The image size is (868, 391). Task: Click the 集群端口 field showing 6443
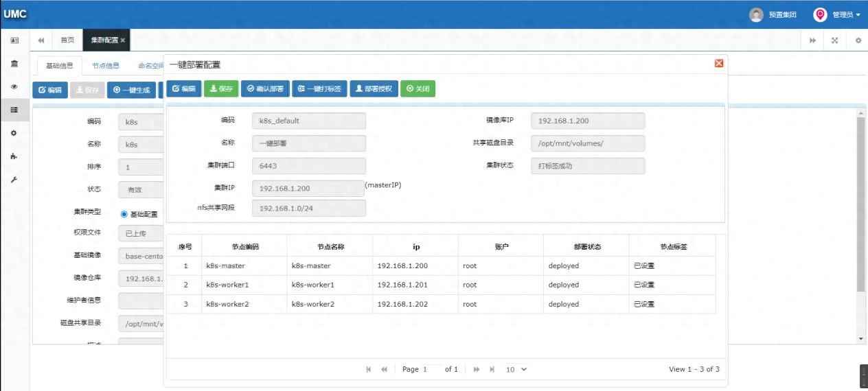[309, 166]
